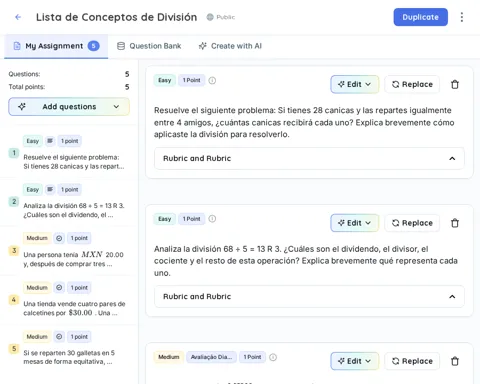Select question 4 about calcetines in sidebar
The width and height of the screenshot is (480, 384).
pyautogui.click(x=69, y=300)
